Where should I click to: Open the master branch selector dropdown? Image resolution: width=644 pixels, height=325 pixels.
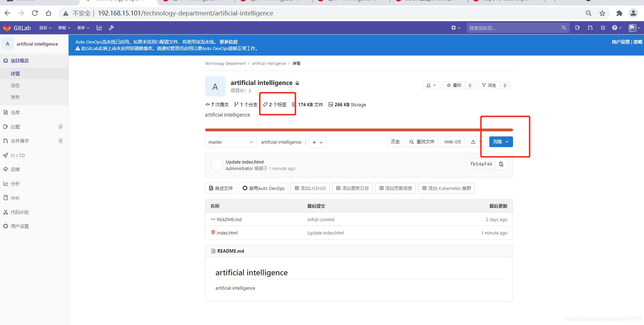click(231, 142)
